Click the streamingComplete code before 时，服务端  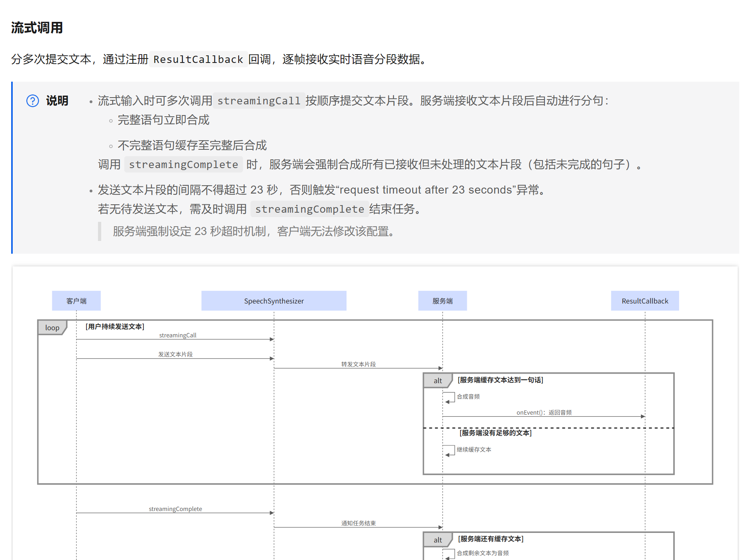point(184,164)
